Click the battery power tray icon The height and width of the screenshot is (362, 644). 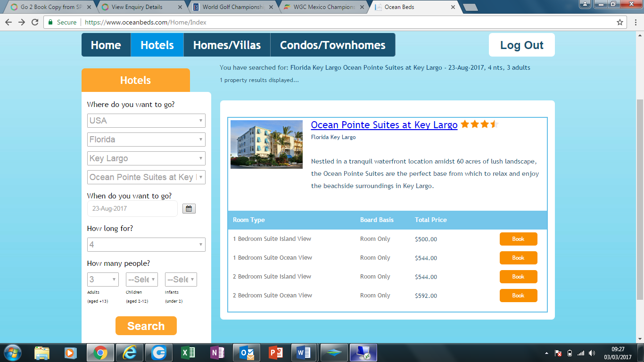(570, 353)
